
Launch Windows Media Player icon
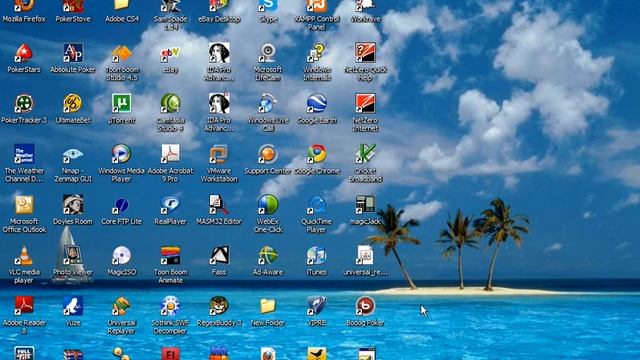click(x=122, y=154)
